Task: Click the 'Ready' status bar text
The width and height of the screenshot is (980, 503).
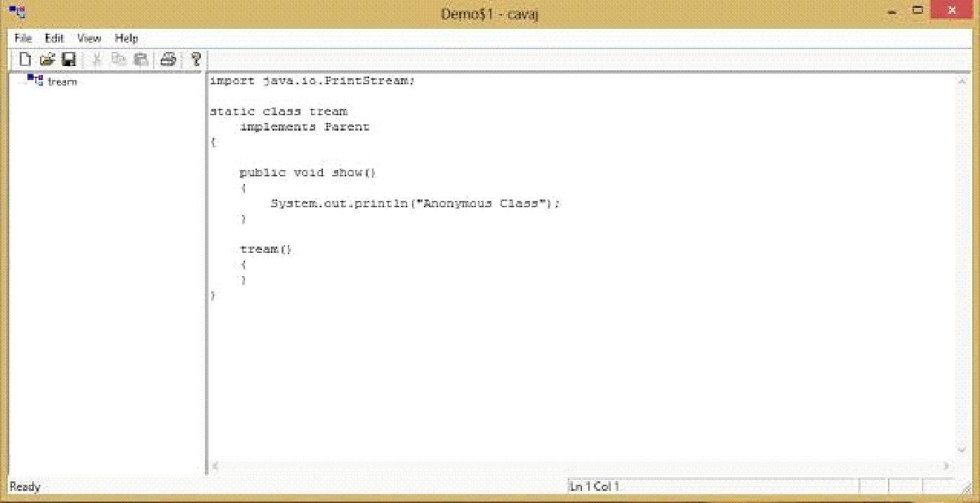Action: pyautogui.click(x=25, y=486)
